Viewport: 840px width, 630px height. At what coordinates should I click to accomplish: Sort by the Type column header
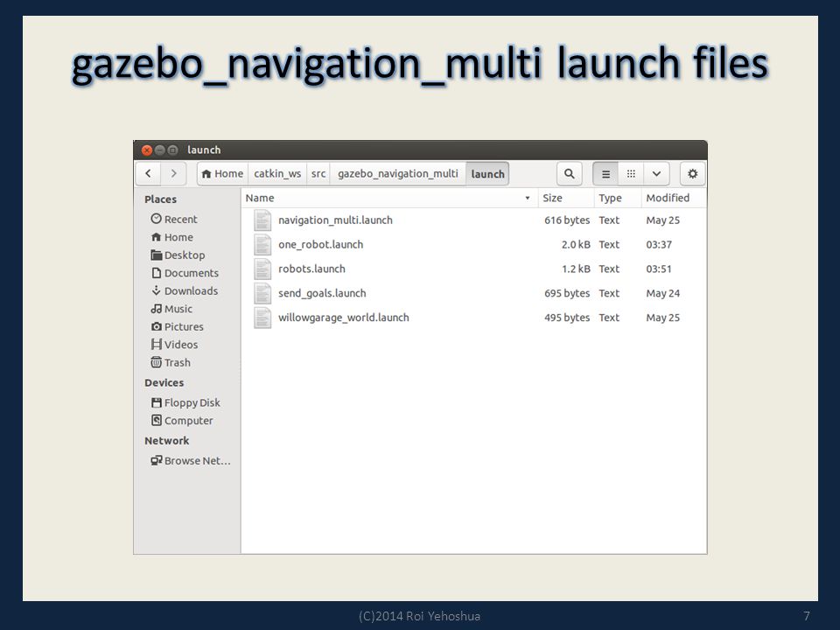[x=617, y=198]
